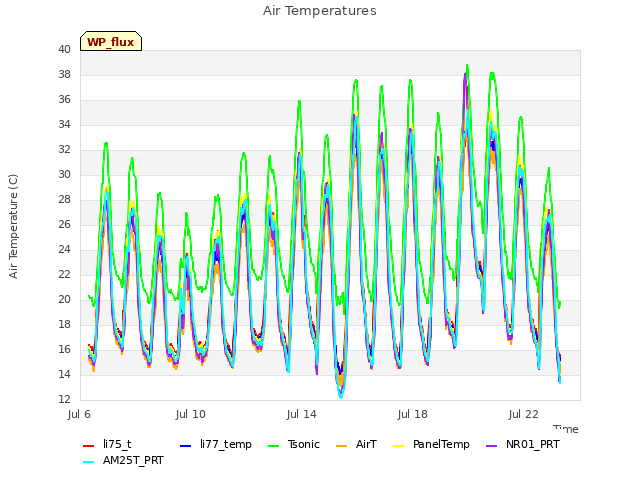Click the red li75_t legend color marker
Viewport: 640px width, 480px height.
pos(88,446)
